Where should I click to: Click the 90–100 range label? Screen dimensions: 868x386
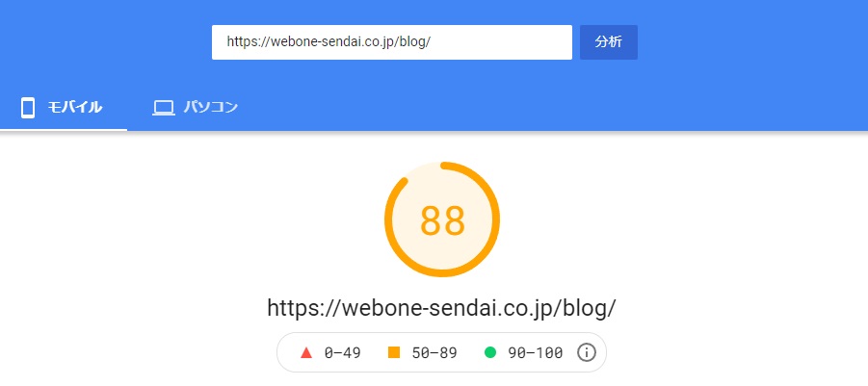[536, 352]
